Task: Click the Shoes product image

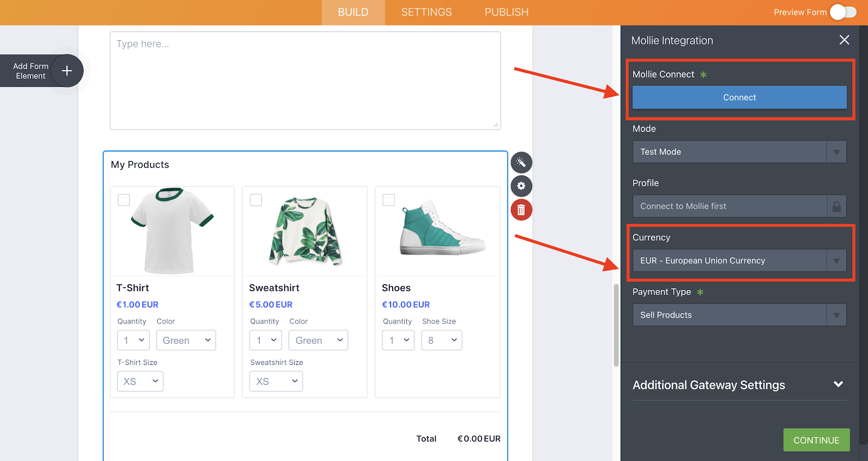Action: pos(442,228)
